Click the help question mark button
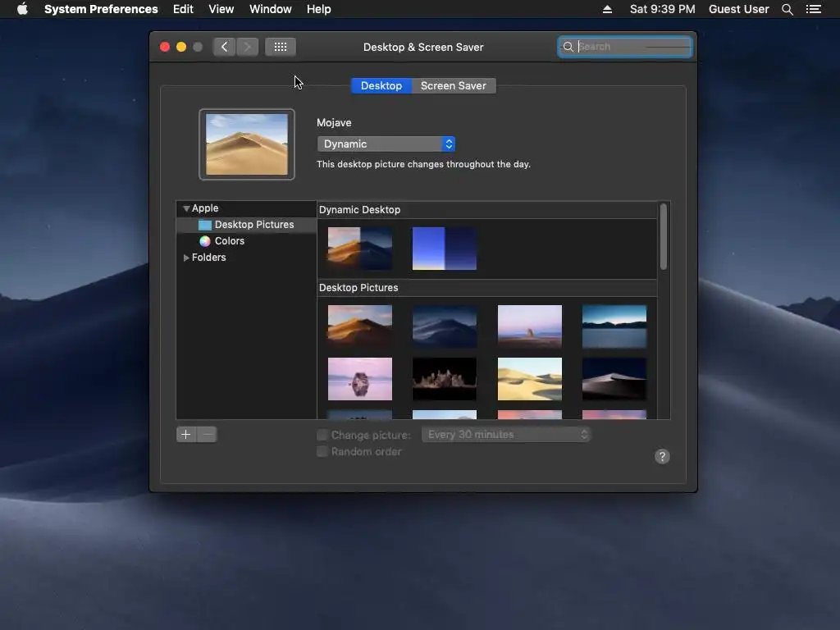 (662, 456)
